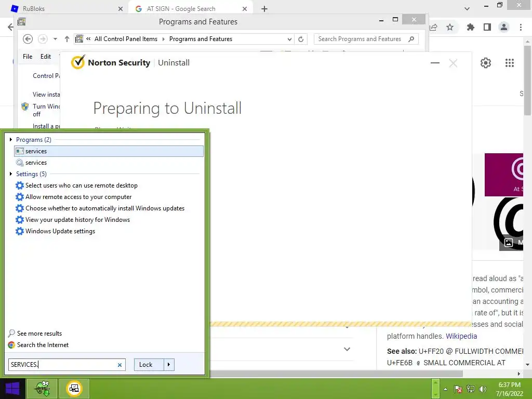Open the Action Center flag icon
The image size is (532, 399).
(458, 389)
